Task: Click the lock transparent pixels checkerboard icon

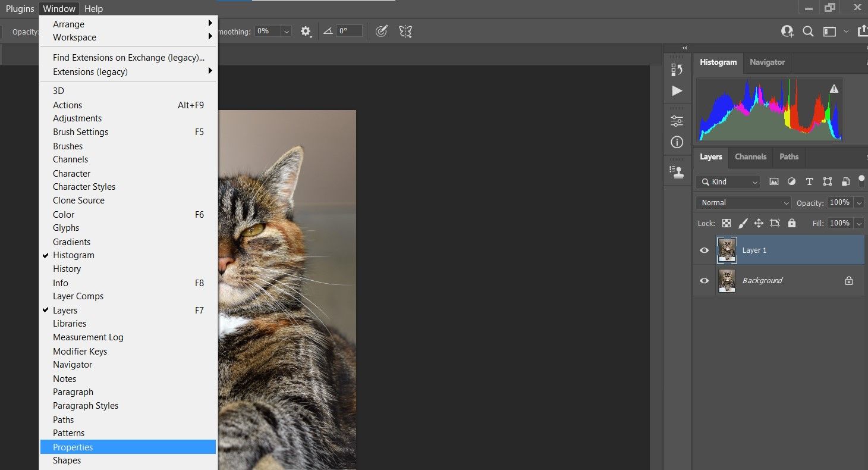Action: (x=727, y=223)
